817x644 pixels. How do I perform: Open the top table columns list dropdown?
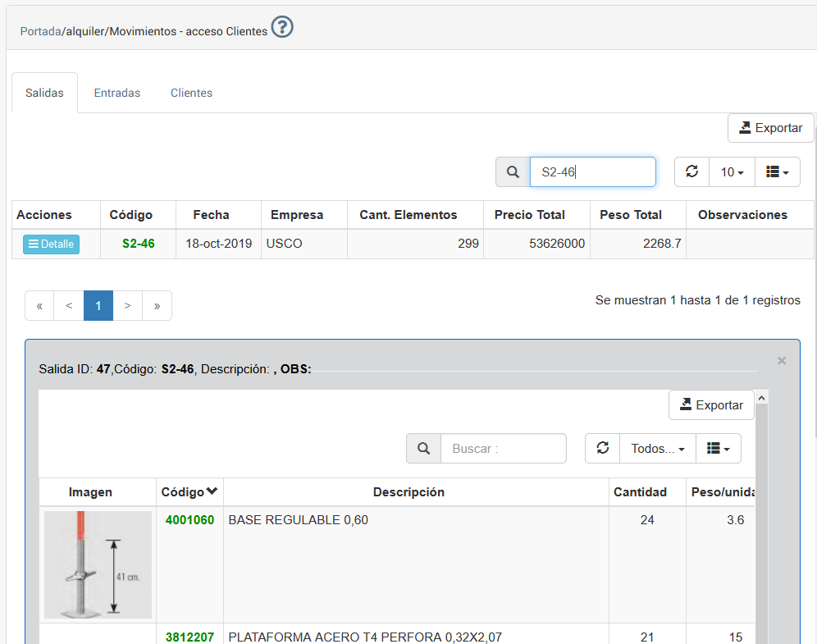tap(777, 172)
